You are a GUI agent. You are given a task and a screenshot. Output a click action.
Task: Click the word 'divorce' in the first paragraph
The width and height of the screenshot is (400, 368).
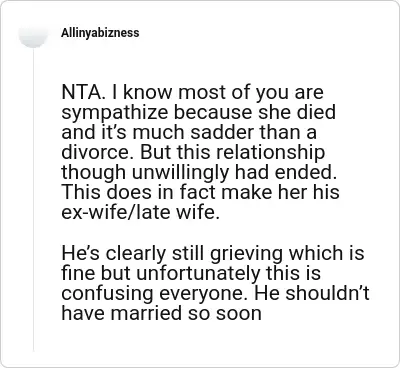(98, 152)
